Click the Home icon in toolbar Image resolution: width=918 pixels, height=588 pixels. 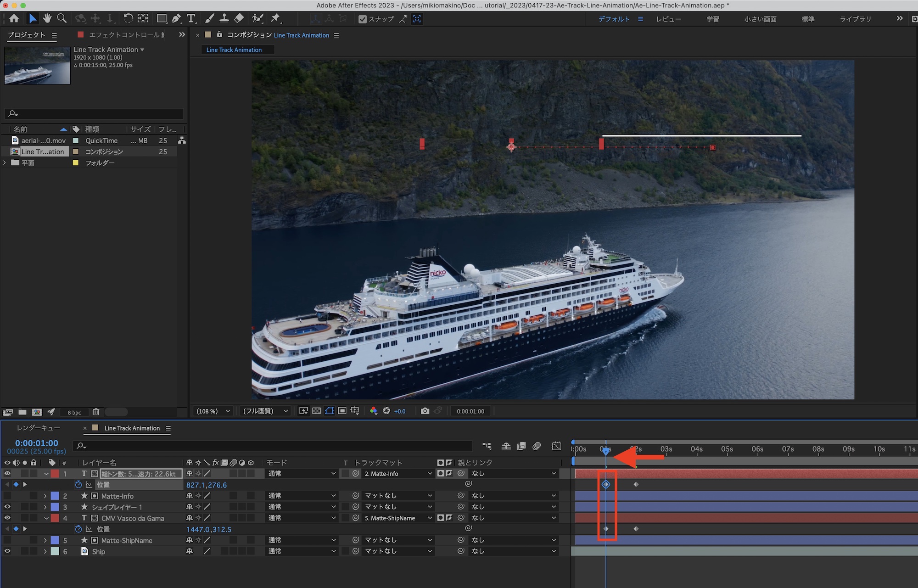click(14, 18)
